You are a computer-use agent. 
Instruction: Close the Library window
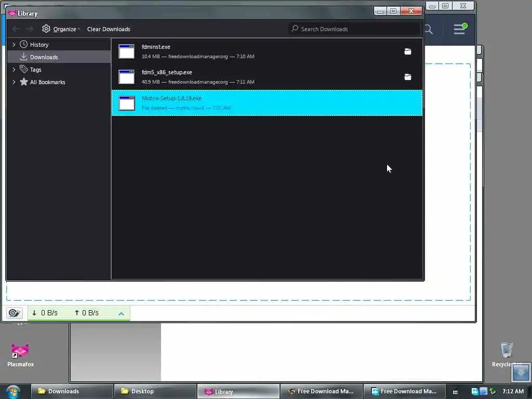(411, 11)
